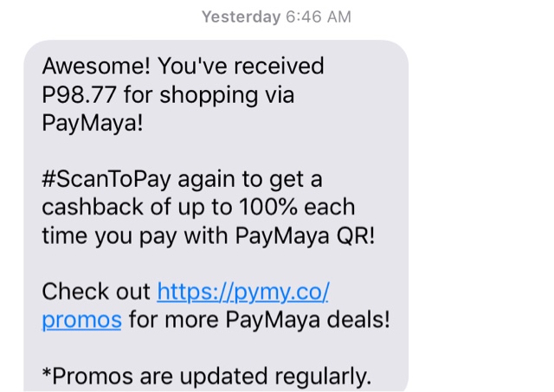Click the 'Yesterday' timestamp label
The image size is (554, 392).
[x=241, y=16]
